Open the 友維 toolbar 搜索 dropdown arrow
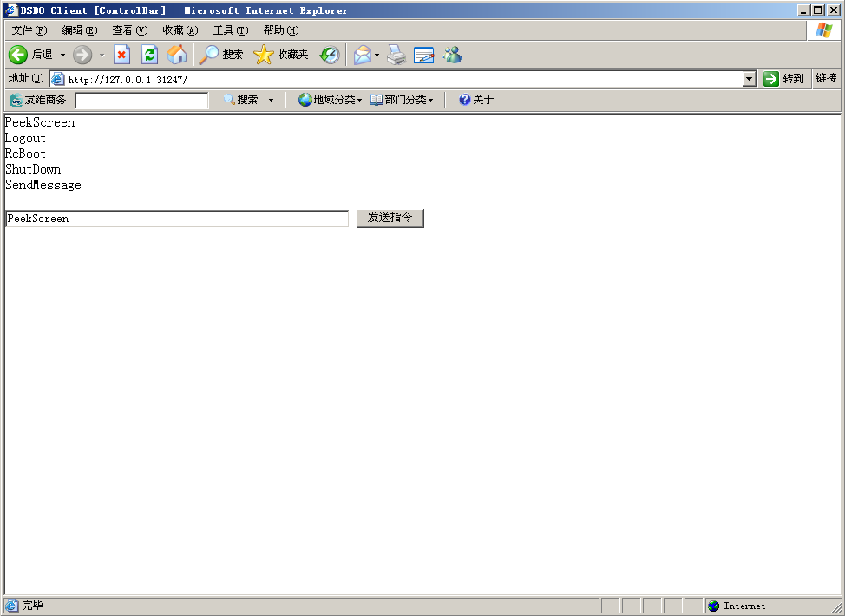The height and width of the screenshot is (616, 845). tap(271, 100)
